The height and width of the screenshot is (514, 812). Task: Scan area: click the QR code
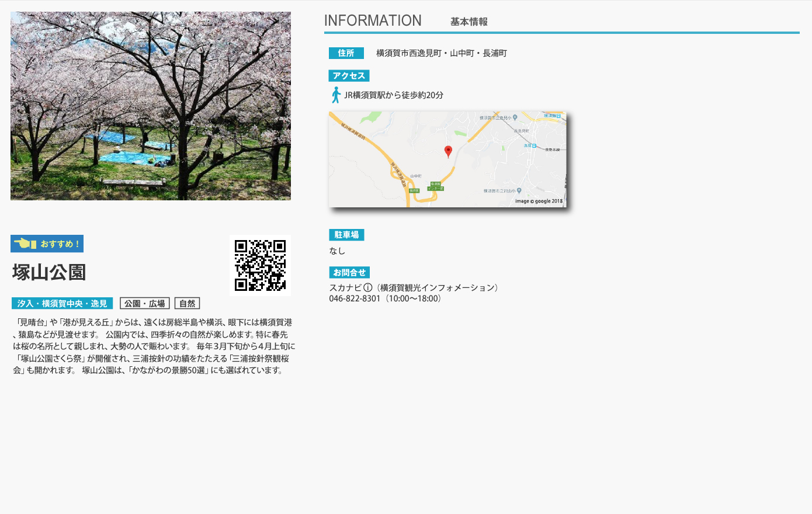coord(260,265)
